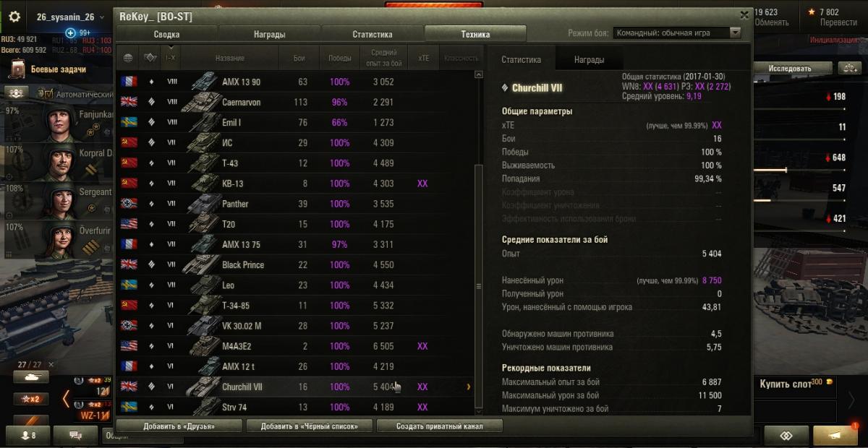Expand the 26_sysanin_26 account menu
This screenshot has height=448, width=868.
point(66,17)
